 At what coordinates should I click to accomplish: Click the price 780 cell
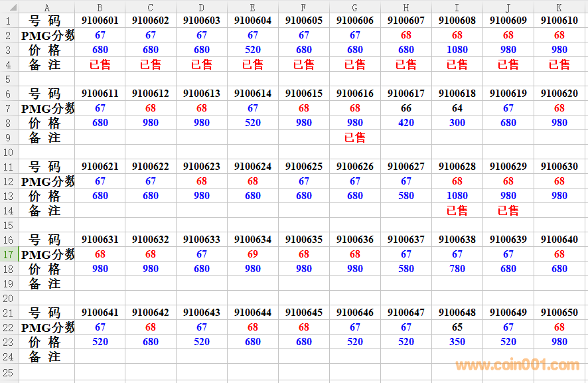[457, 269]
